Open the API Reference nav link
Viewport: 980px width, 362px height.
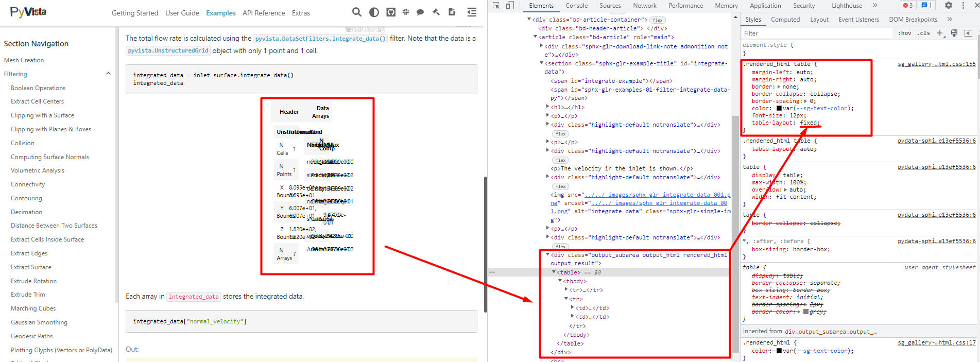pyautogui.click(x=264, y=13)
